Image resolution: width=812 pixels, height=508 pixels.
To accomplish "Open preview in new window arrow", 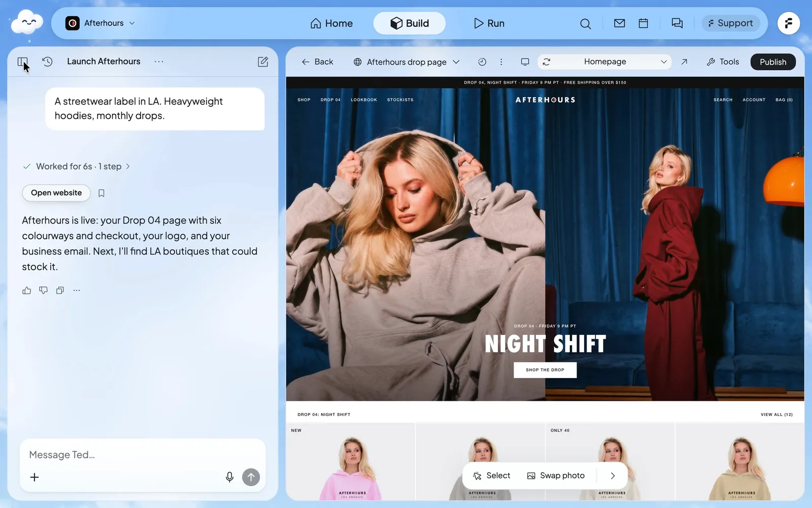I will pos(684,62).
